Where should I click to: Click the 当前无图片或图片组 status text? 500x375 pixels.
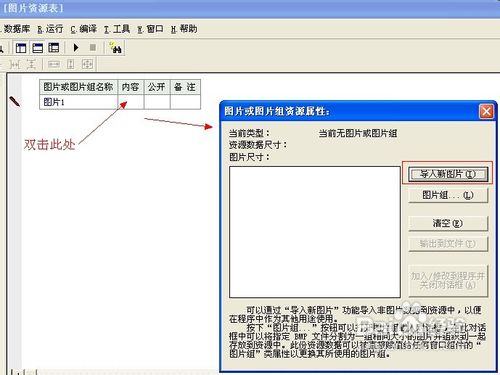click(358, 134)
